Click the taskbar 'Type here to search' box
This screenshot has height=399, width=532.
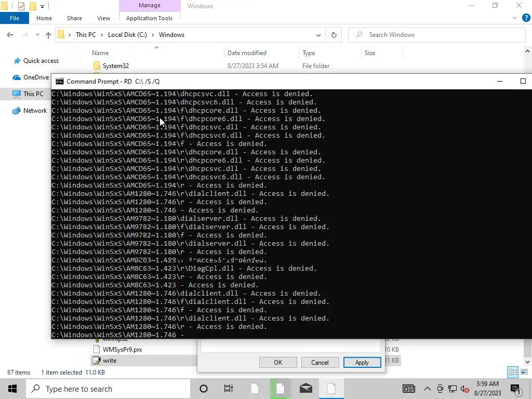[108, 389]
